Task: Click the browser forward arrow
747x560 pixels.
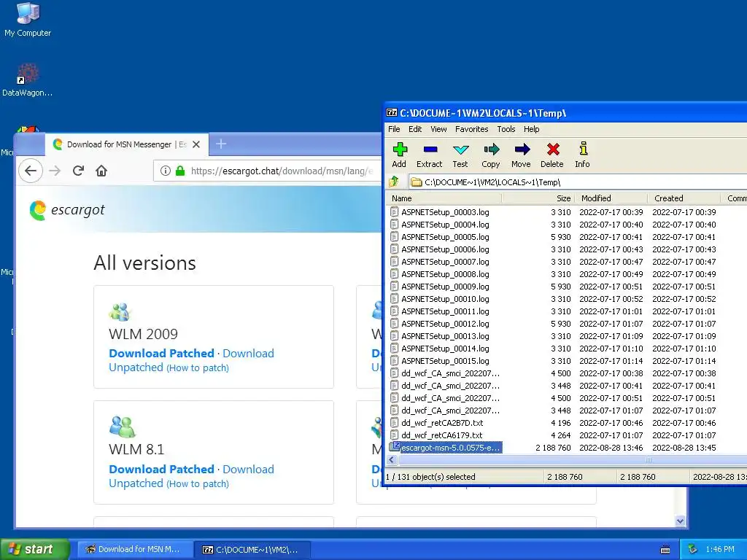Action: coord(55,171)
